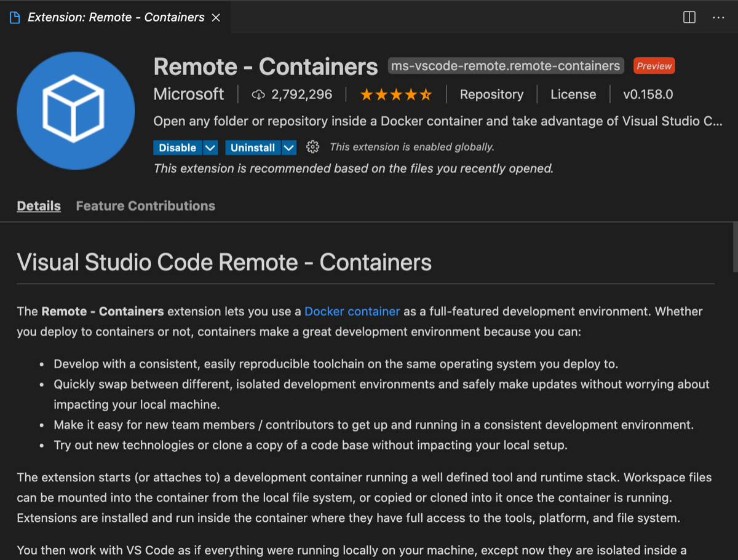Close the Extension: Remote - Containers tab
This screenshot has width=738, height=560.
click(216, 17)
